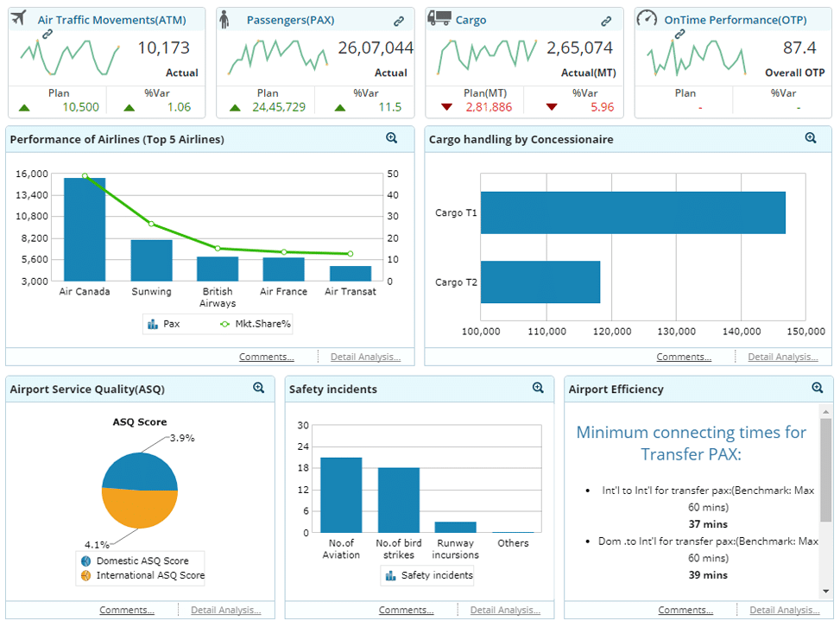This screenshot has width=840, height=627.
Task: Click the Airport Efficiency magnifier icon
Action: (x=818, y=389)
